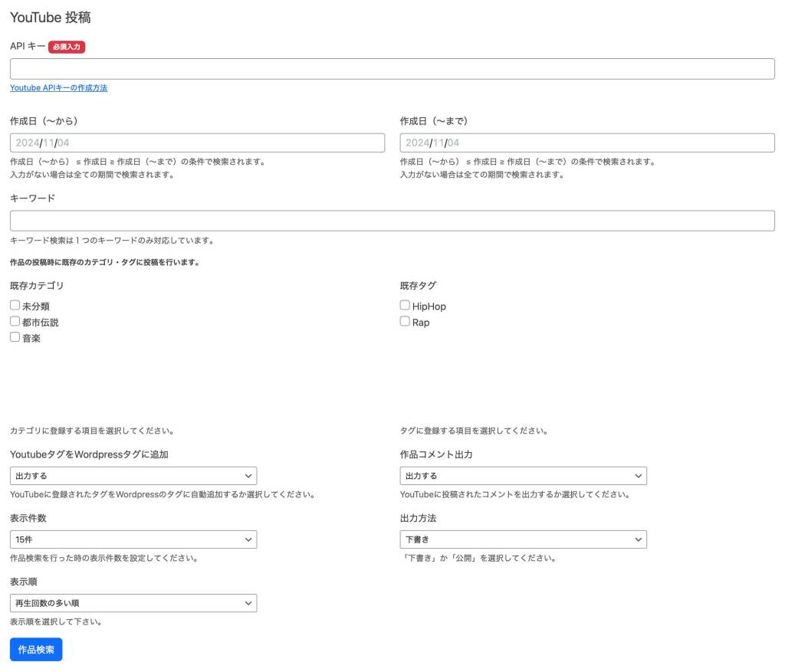785x672 pixels.
Task: Focus the キーワード text field
Action: pos(392,221)
